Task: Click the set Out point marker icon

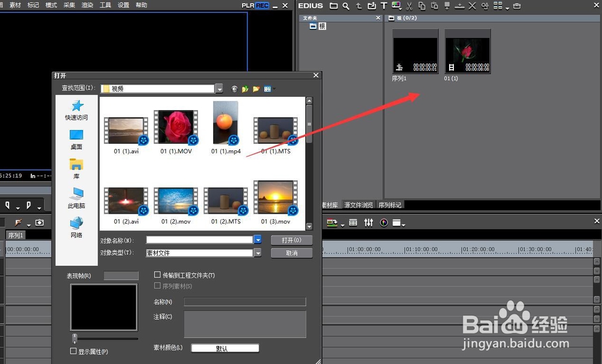Action: [29, 205]
